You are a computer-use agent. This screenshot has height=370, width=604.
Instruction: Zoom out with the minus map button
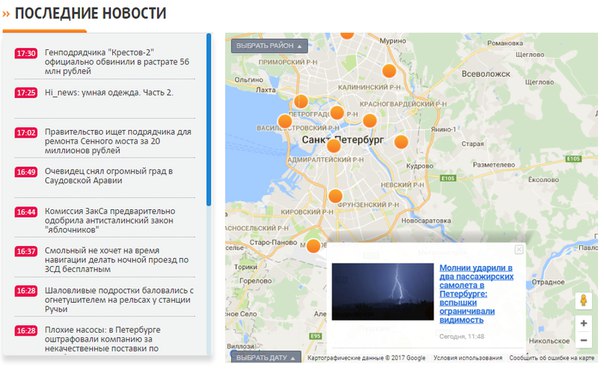click(584, 340)
